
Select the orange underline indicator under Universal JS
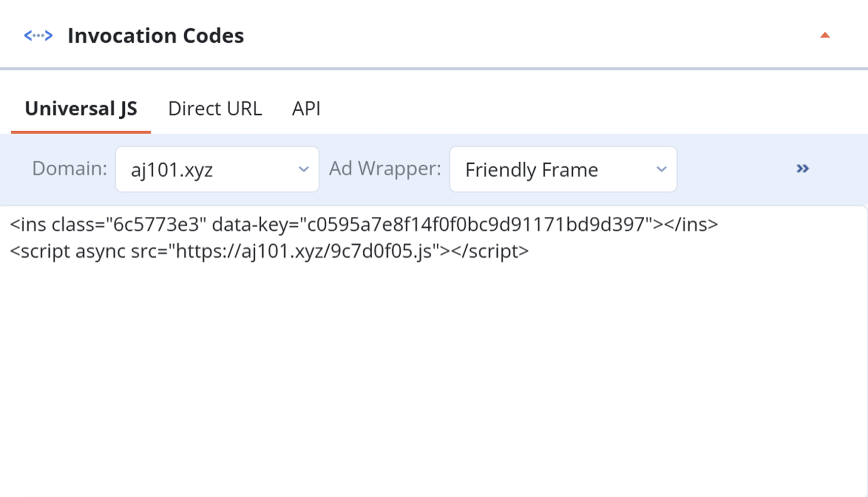point(82,131)
